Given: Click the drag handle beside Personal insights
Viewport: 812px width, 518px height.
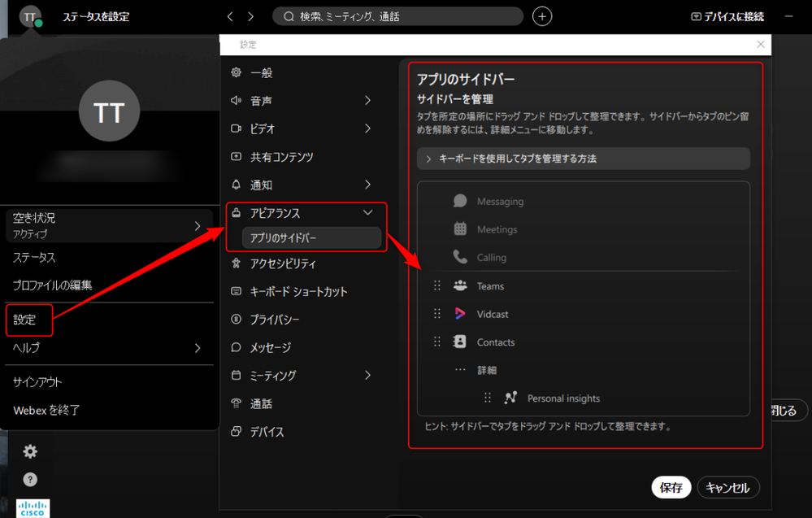Looking at the screenshot, I should (x=488, y=398).
